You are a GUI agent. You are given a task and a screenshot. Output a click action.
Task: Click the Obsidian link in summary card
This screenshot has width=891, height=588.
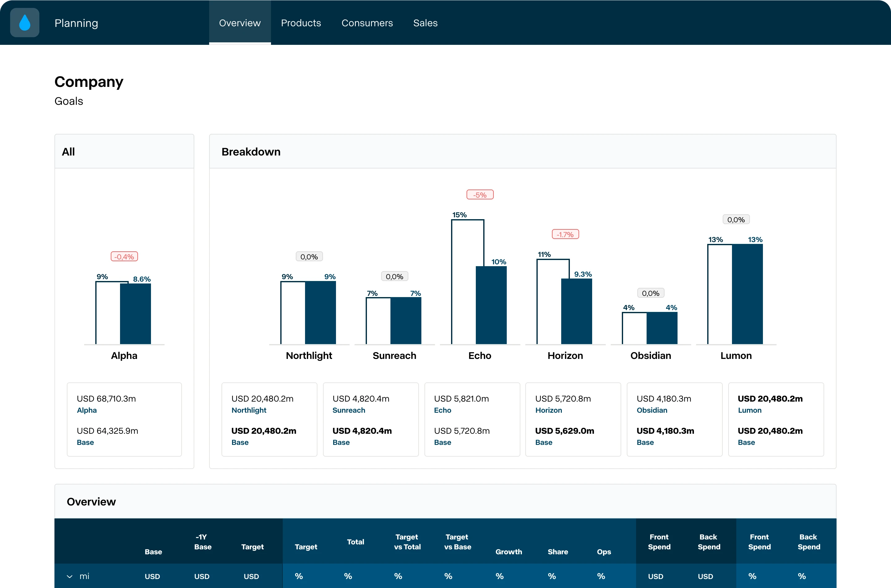(x=652, y=410)
